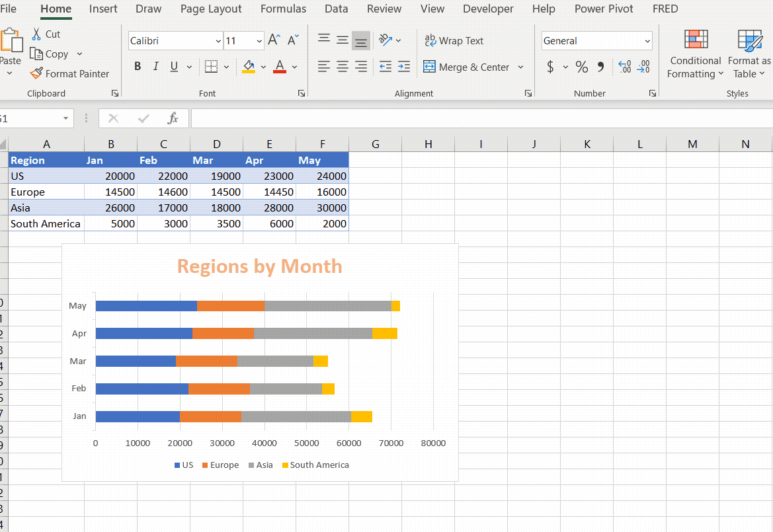
Task: Open the Power Pivot tab
Action: [x=604, y=9]
